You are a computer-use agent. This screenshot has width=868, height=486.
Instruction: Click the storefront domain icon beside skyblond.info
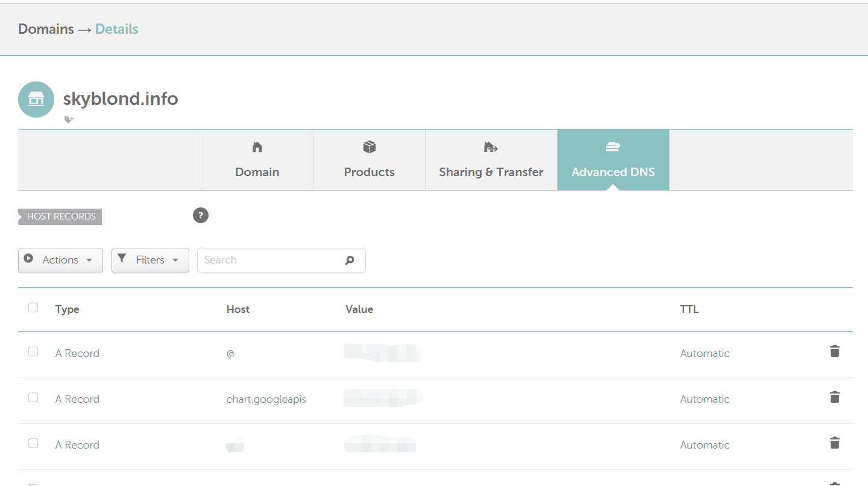36,99
